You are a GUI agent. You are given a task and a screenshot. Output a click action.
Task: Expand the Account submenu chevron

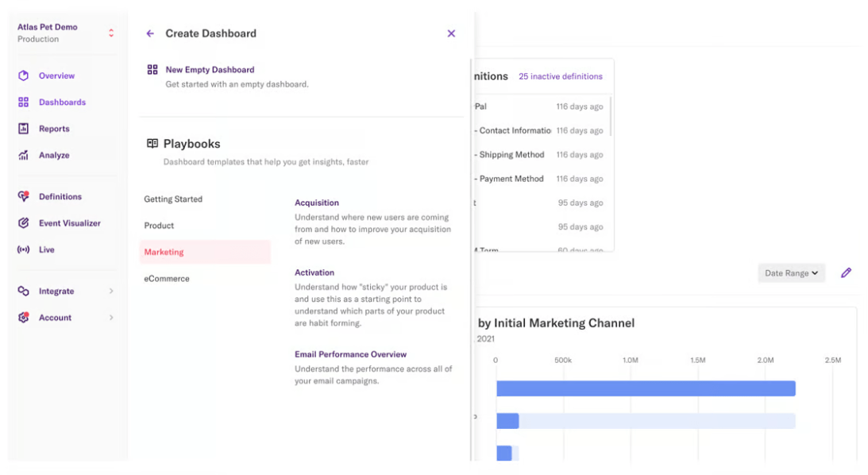(x=111, y=318)
